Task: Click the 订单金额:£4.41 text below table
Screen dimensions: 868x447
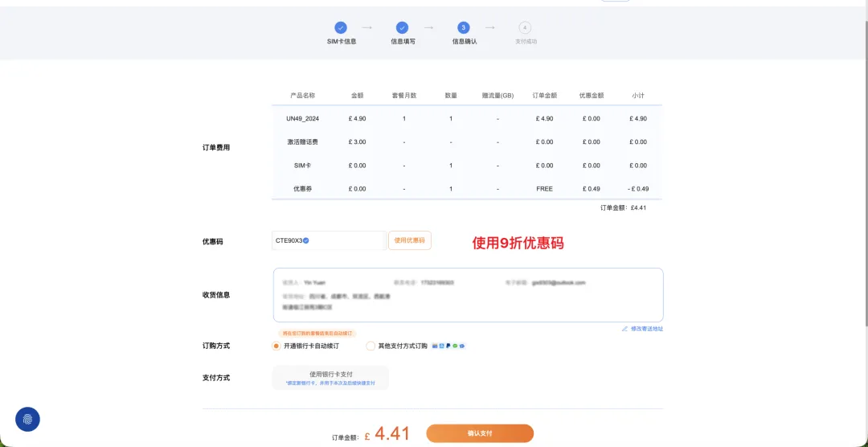Action: [623, 207]
